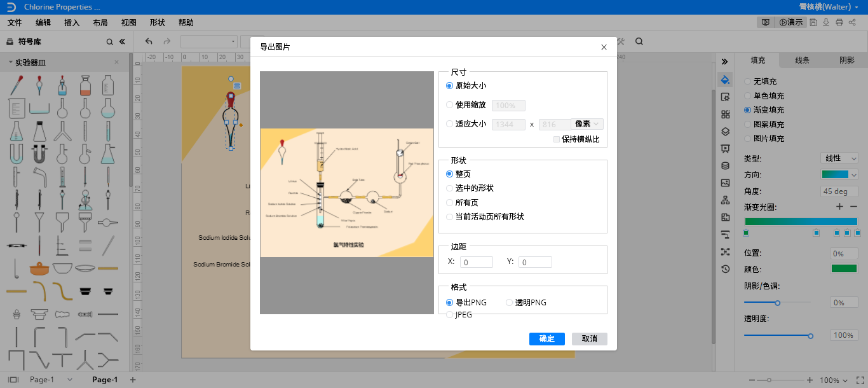This screenshot has width=868, height=388.
Task: Click the 确定 button
Action: (546, 339)
